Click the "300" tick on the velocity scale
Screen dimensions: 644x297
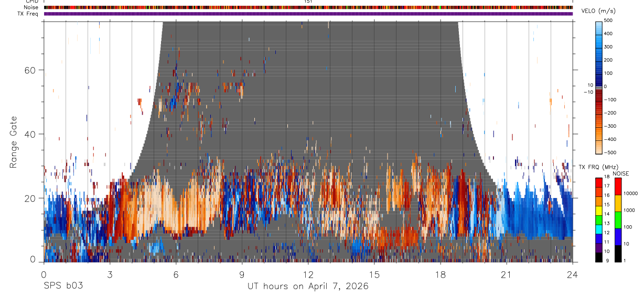click(x=609, y=47)
